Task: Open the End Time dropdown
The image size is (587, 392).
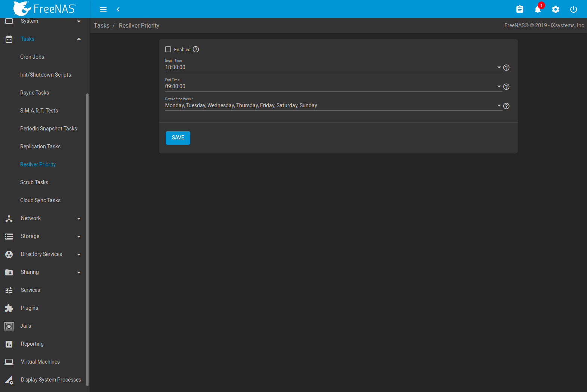Action: click(333, 86)
